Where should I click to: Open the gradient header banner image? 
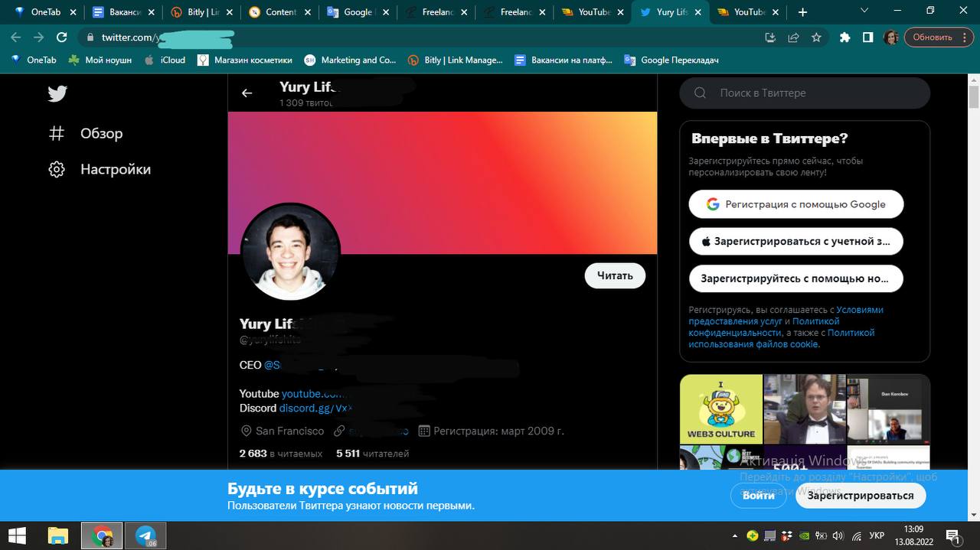443,183
